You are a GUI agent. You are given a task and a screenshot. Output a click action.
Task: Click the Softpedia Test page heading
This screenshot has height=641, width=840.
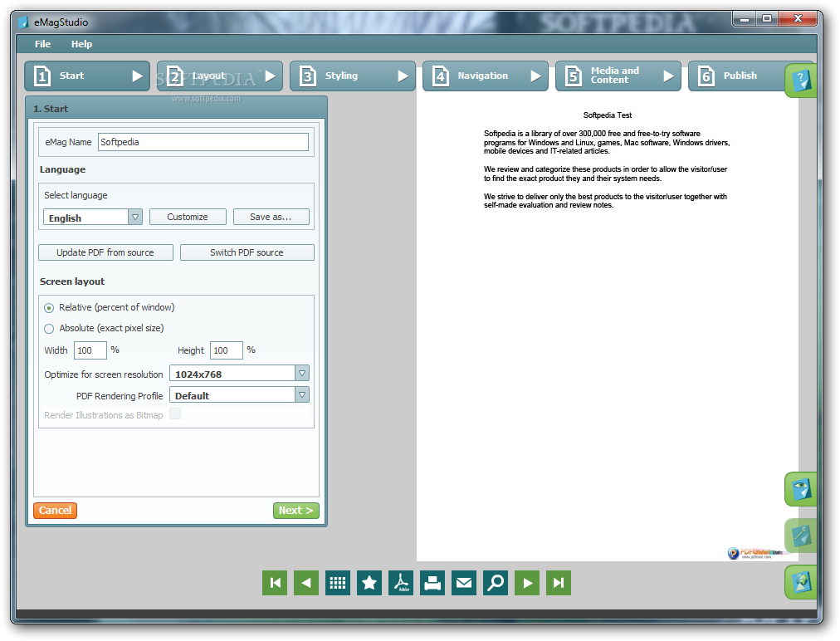[607, 115]
